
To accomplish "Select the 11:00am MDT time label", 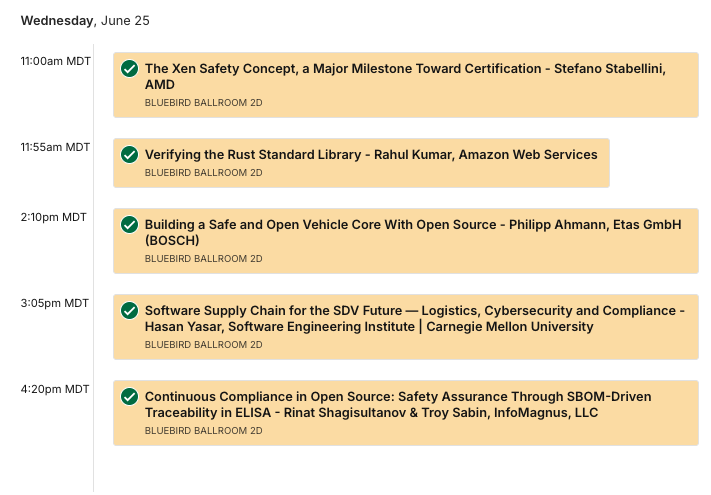I will click(55, 61).
